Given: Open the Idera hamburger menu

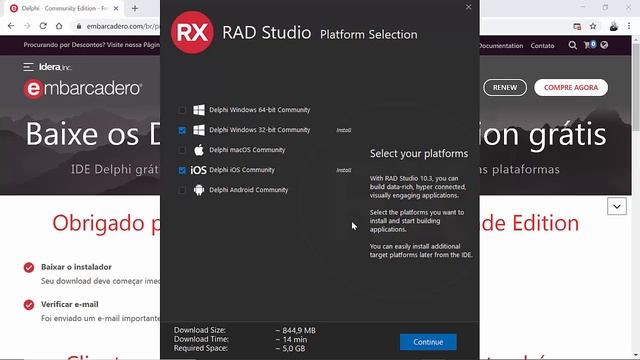Looking at the screenshot, I should point(28,67).
